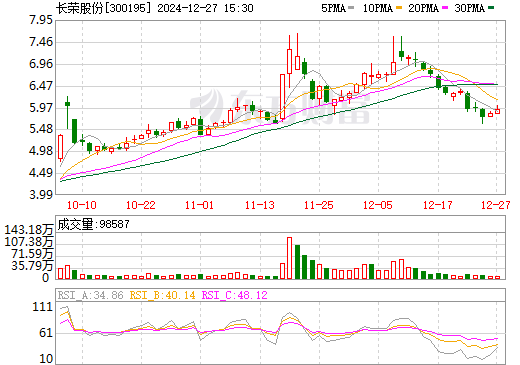
Task: Click the 11-13 date axis label
Action: click(260, 205)
